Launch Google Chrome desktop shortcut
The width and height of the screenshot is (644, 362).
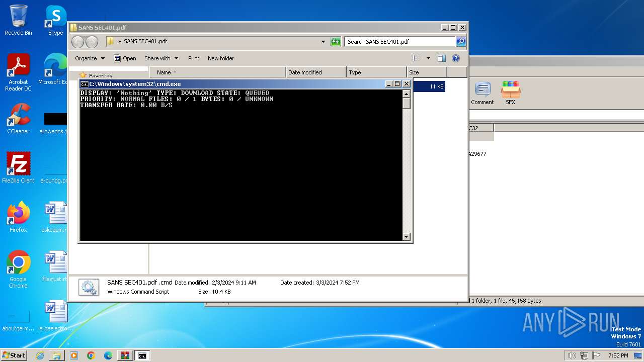tap(18, 269)
